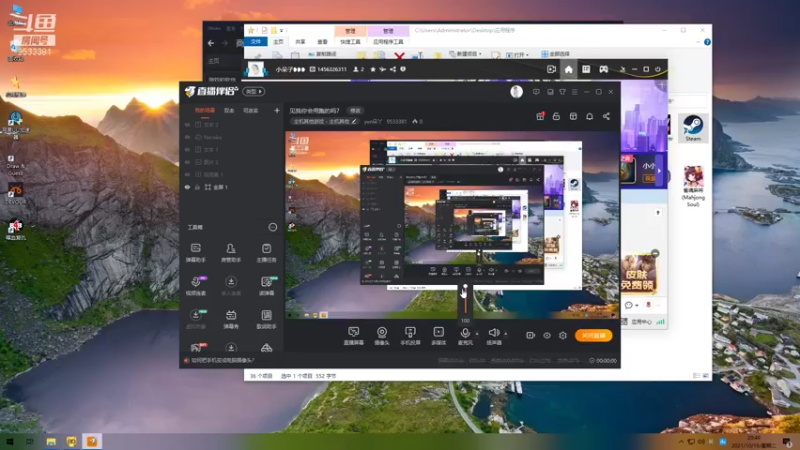Expand the game banner side arrow
This screenshot has height=450, width=800.
pos(659,171)
